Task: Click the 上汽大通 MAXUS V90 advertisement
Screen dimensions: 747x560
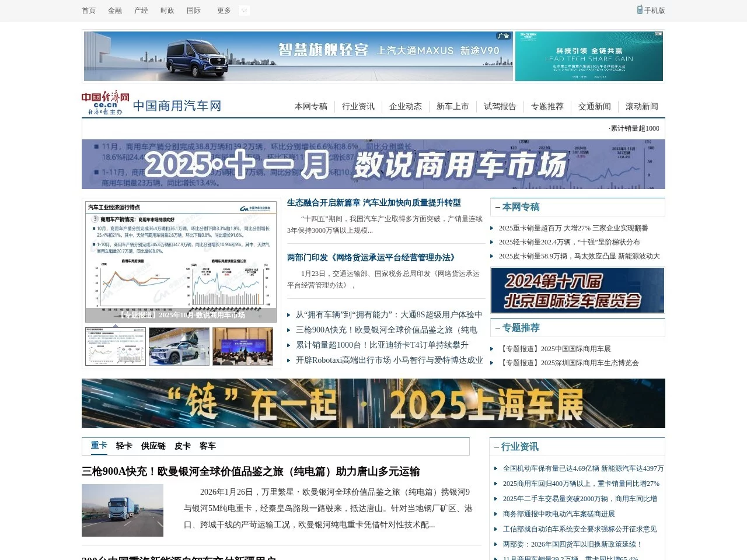Action: [298, 55]
